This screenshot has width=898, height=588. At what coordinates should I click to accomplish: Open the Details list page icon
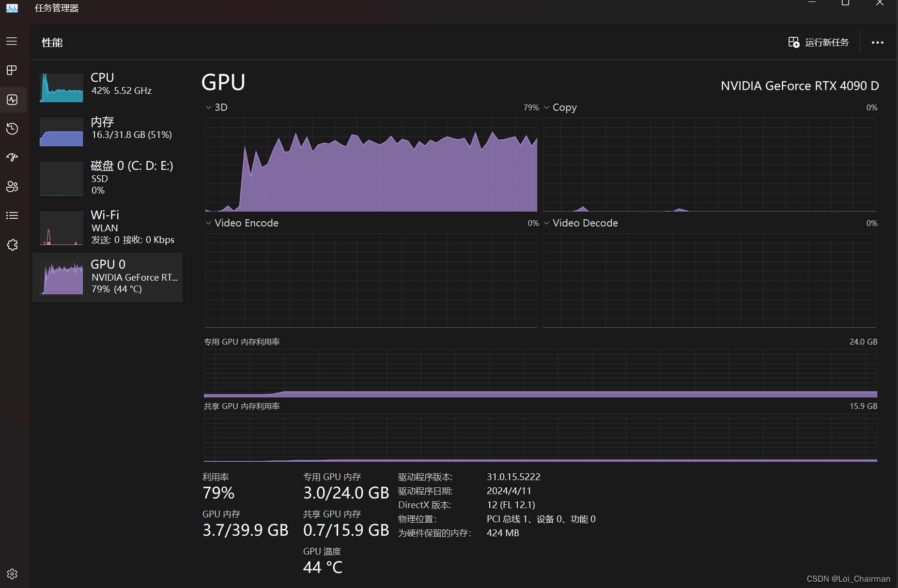click(x=12, y=215)
